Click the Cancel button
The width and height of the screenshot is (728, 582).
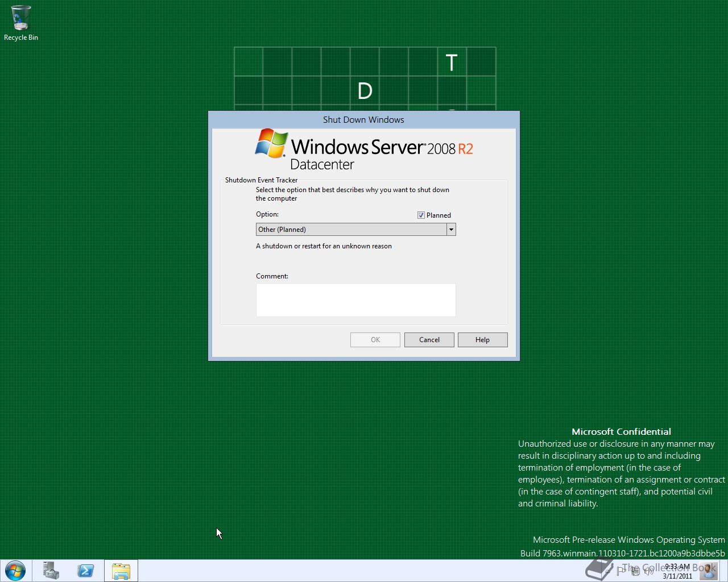click(429, 340)
